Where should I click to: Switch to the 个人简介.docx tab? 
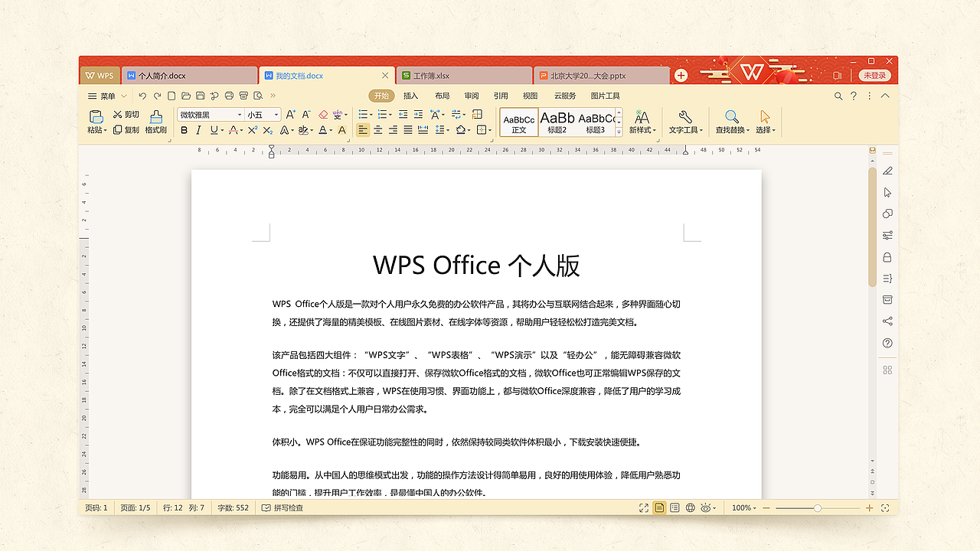(189, 76)
